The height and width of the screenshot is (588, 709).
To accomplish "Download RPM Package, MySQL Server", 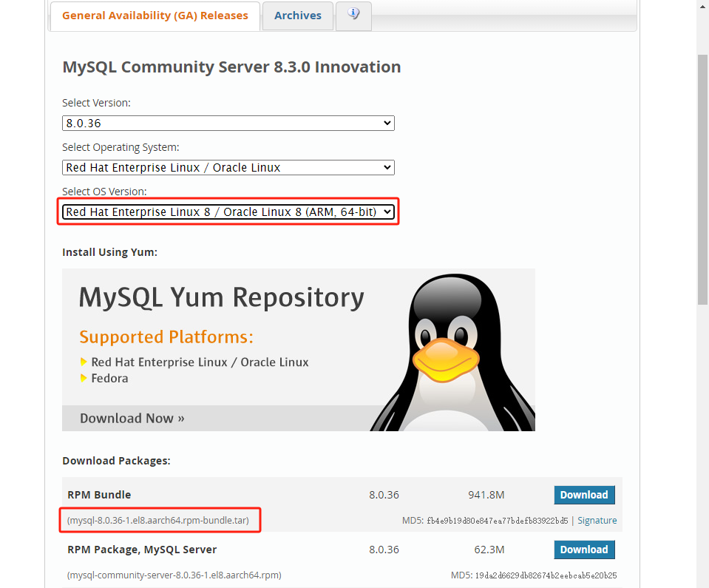I will click(584, 550).
